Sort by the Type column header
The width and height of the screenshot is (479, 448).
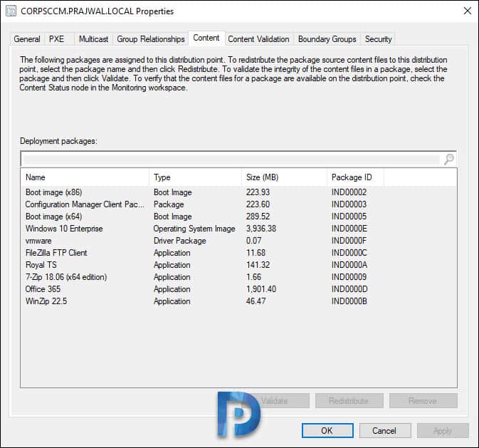point(196,177)
